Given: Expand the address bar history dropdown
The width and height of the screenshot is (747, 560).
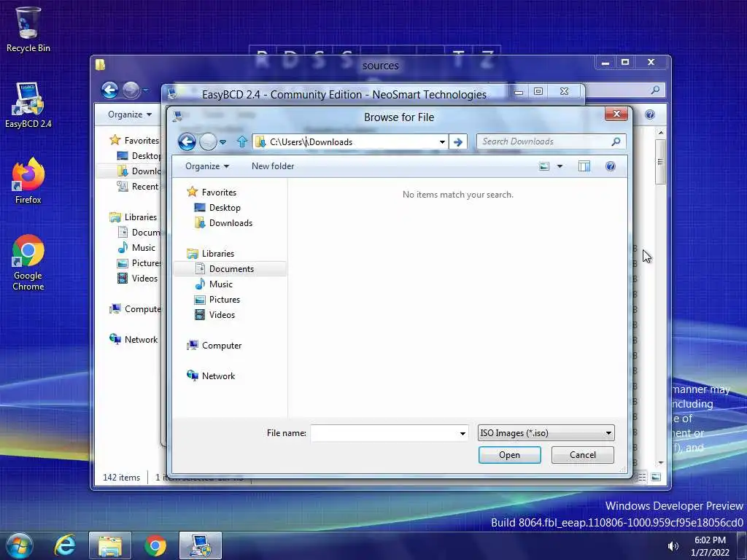Looking at the screenshot, I should (442, 142).
